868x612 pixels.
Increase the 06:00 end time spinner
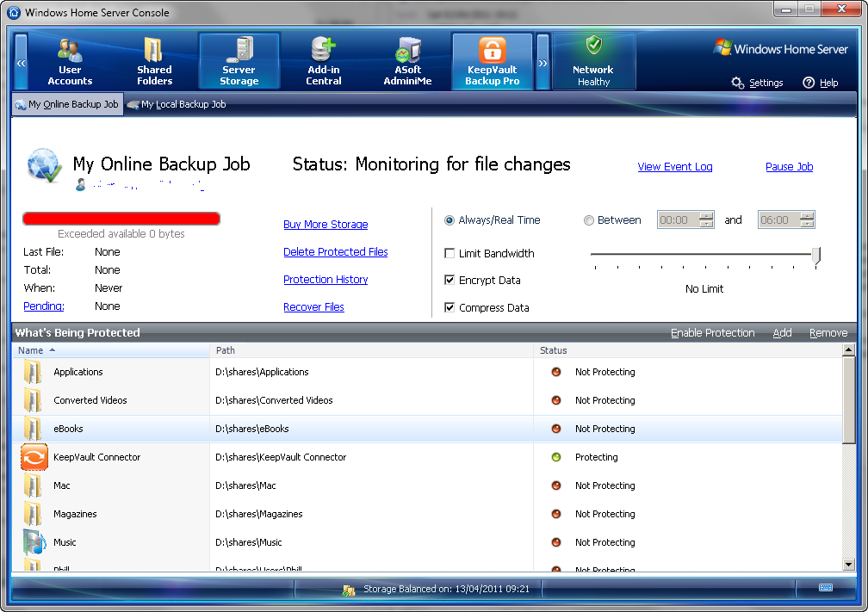pos(807,216)
